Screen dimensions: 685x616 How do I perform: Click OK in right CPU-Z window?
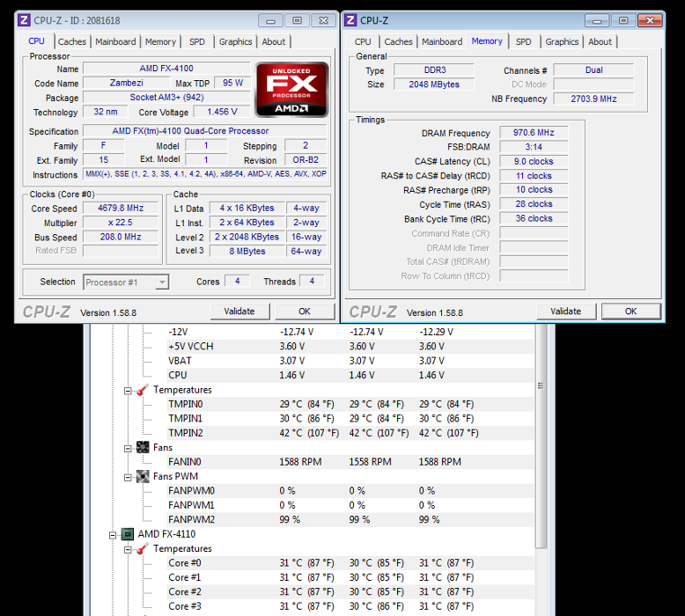(630, 312)
